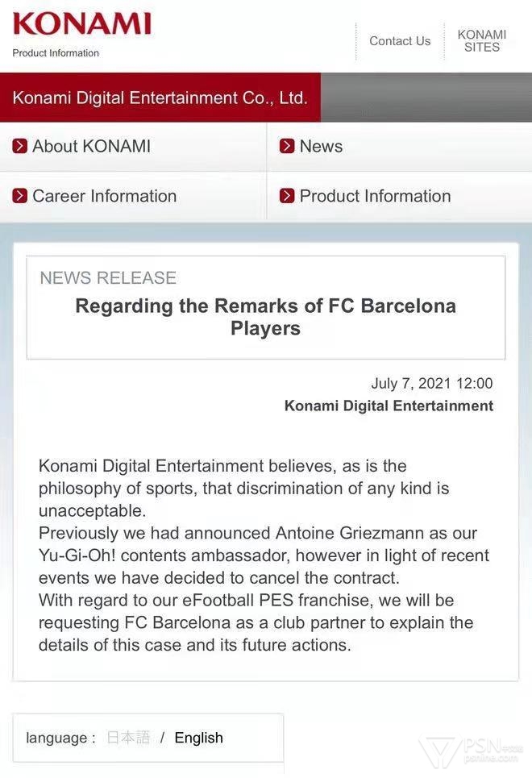532x778 pixels.
Task: Click the PSN watermark logo
Action: pyautogui.click(x=474, y=752)
